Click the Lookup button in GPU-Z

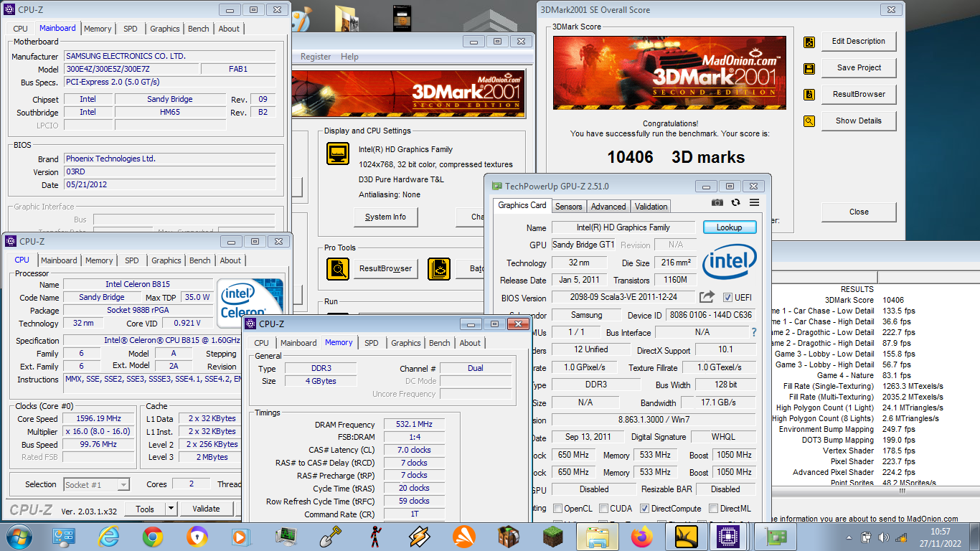click(x=729, y=227)
